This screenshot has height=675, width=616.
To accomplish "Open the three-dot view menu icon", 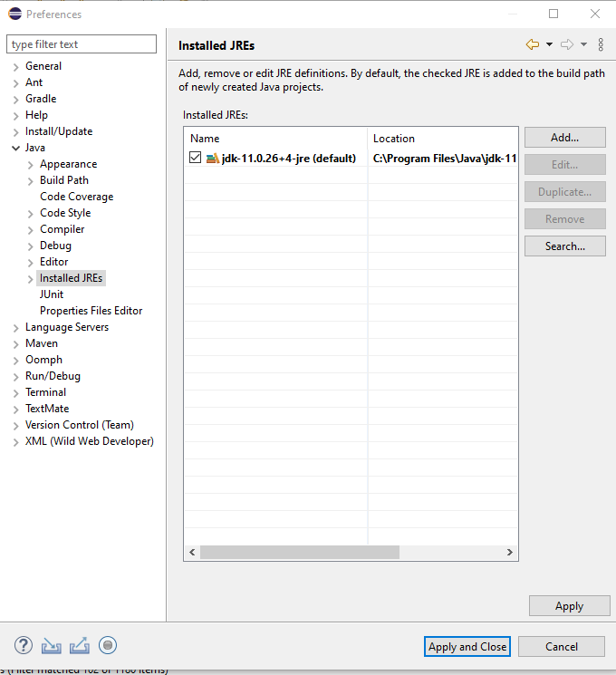I will pos(601,44).
